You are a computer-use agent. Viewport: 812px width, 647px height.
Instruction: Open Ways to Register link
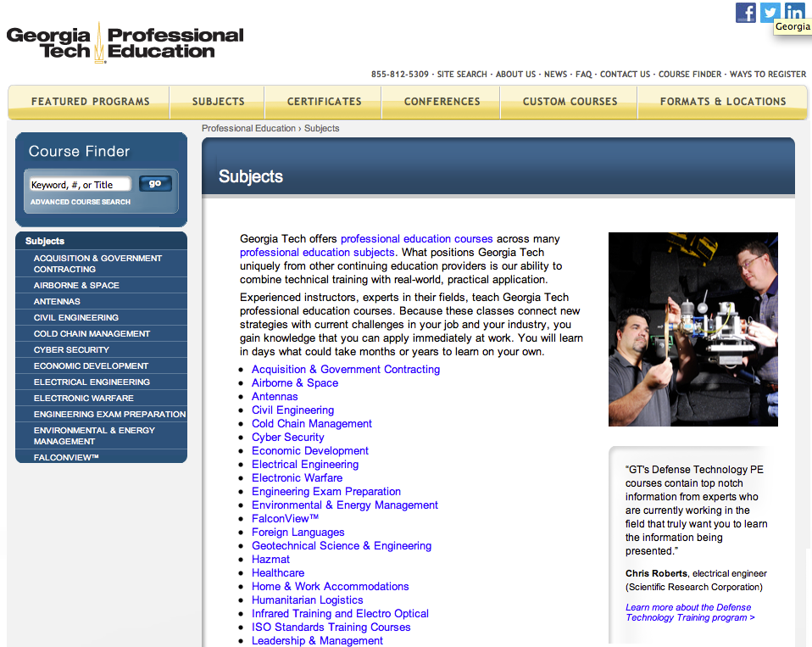click(768, 74)
